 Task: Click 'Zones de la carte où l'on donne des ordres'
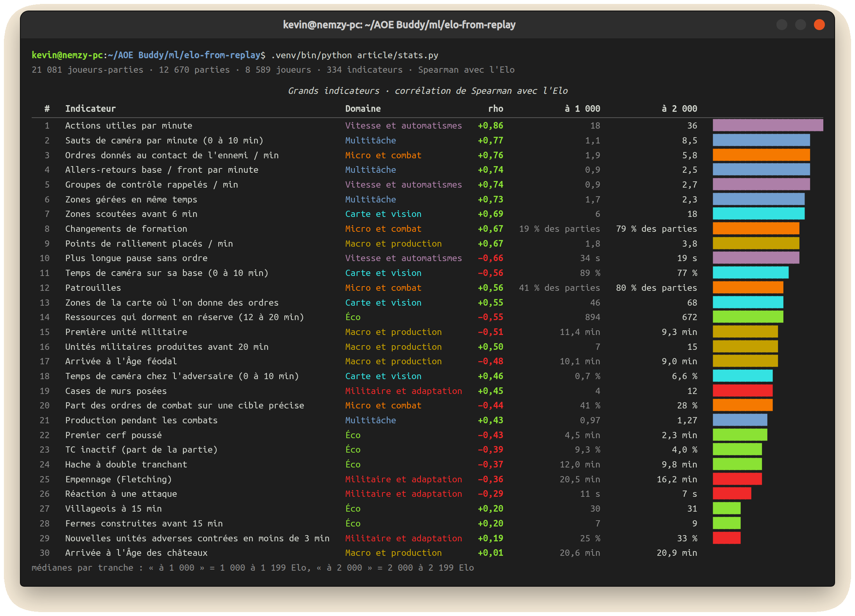172,303
